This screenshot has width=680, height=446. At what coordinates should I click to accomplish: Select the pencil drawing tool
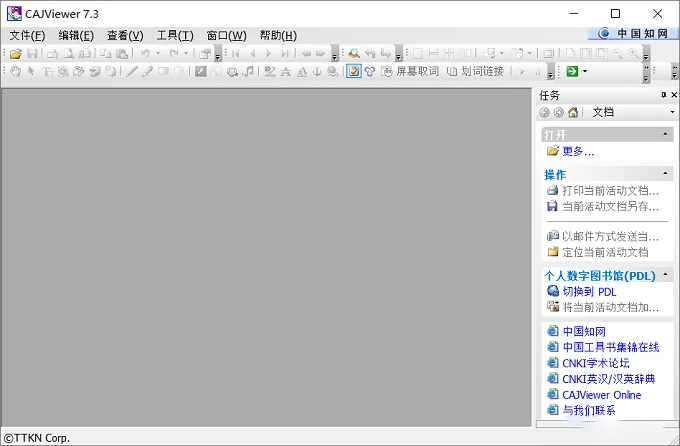147,71
